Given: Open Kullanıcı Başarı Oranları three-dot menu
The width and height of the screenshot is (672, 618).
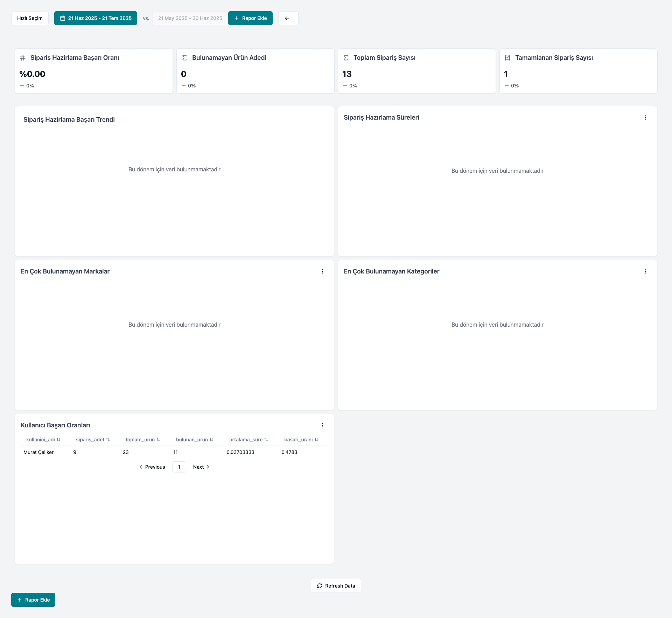Looking at the screenshot, I should [x=322, y=425].
